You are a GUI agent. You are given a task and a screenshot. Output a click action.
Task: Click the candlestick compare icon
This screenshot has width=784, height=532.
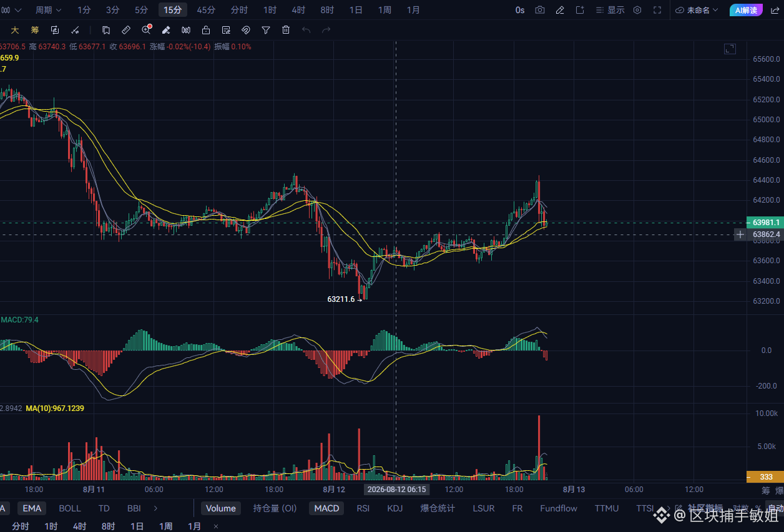click(186, 30)
